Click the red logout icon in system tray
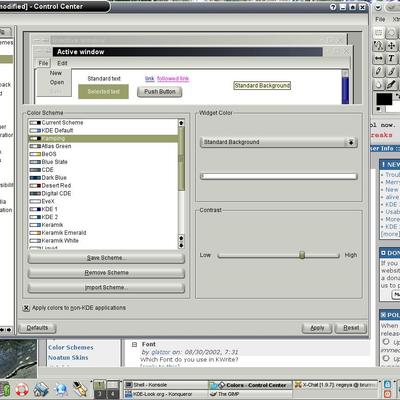The width and height of the screenshot is (400, 400). (x=388, y=394)
